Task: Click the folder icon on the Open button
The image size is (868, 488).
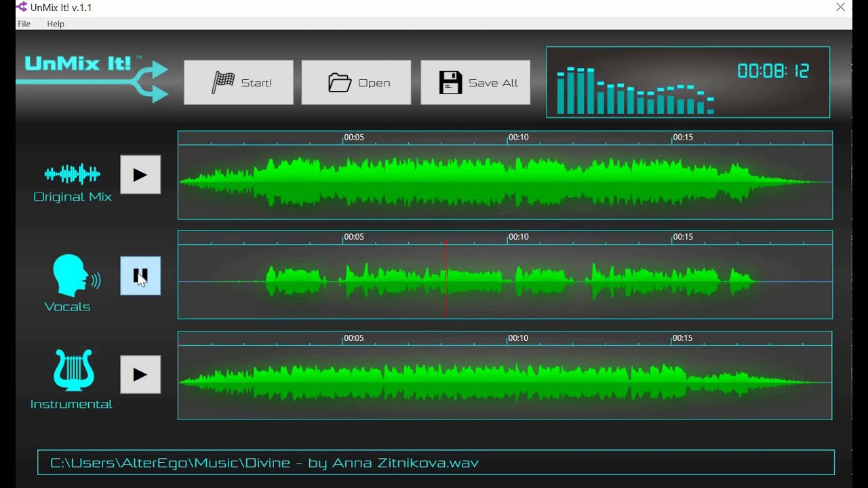Action: (x=339, y=81)
